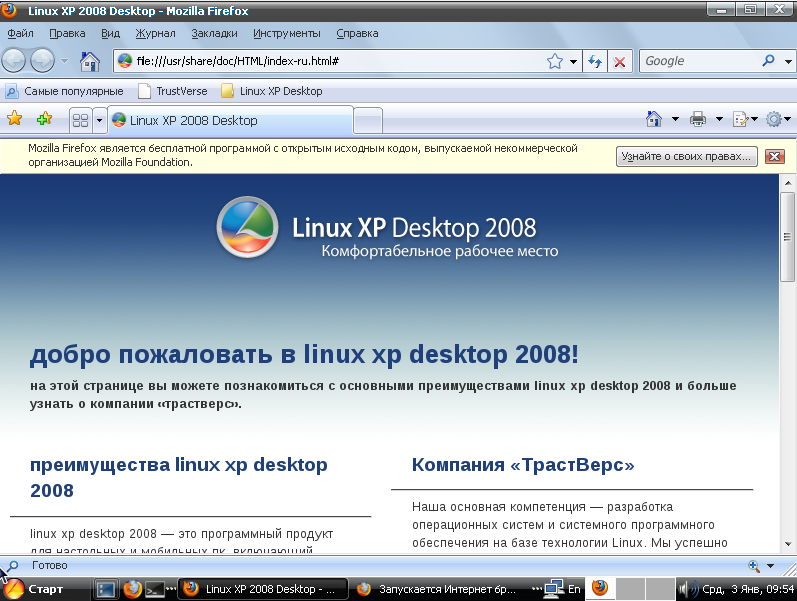The width and height of the screenshot is (797, 601).
Task: Reload the page with the refresh arrows button
Action: 595,62
